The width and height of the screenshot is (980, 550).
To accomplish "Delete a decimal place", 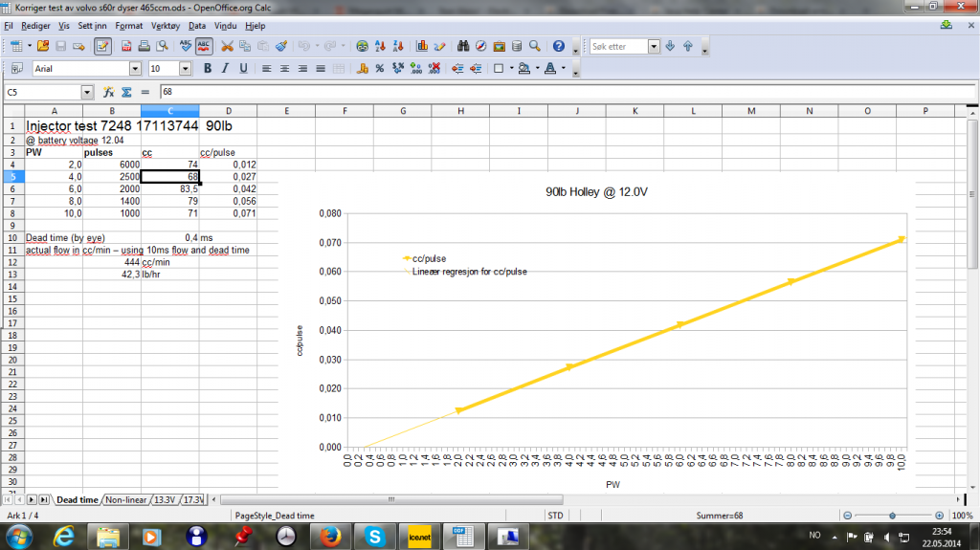I will pyautogui.click(x=434, y=69).
